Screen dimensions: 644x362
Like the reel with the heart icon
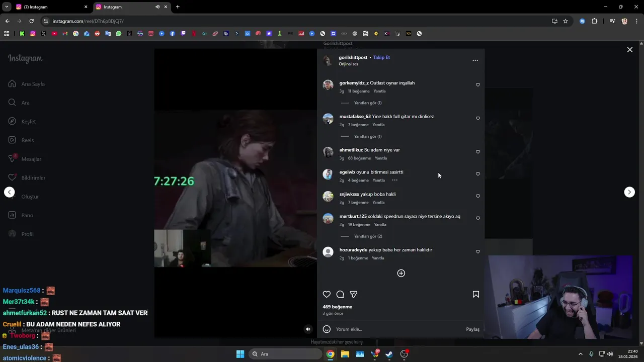click(327, 295)
